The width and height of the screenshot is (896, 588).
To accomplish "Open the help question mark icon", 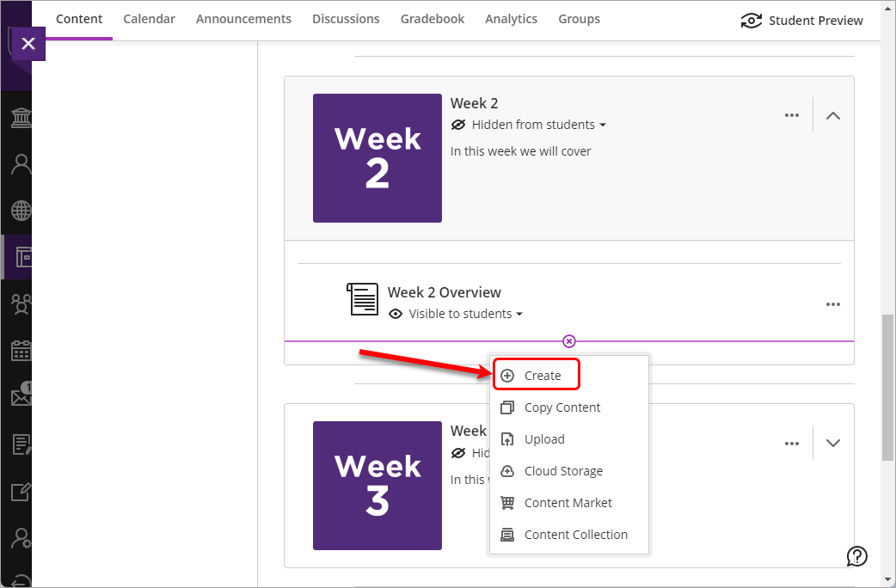I will click(856, 556).
